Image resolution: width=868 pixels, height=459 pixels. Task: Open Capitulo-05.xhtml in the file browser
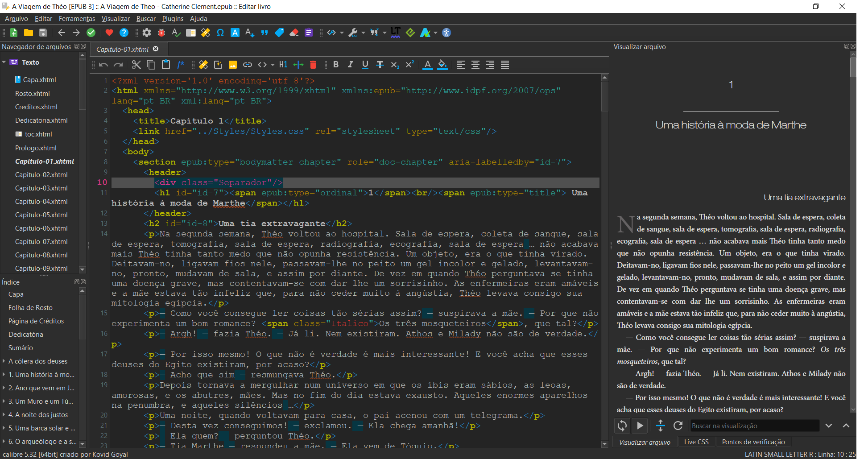(x=41, y=215)
